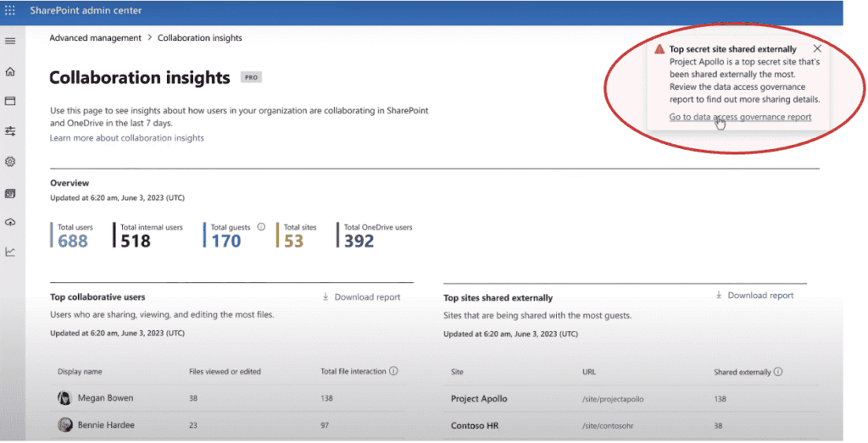Open Learn more about collaboration insights
Viewport: 868px width, 443px height.
tap(127, 138)
